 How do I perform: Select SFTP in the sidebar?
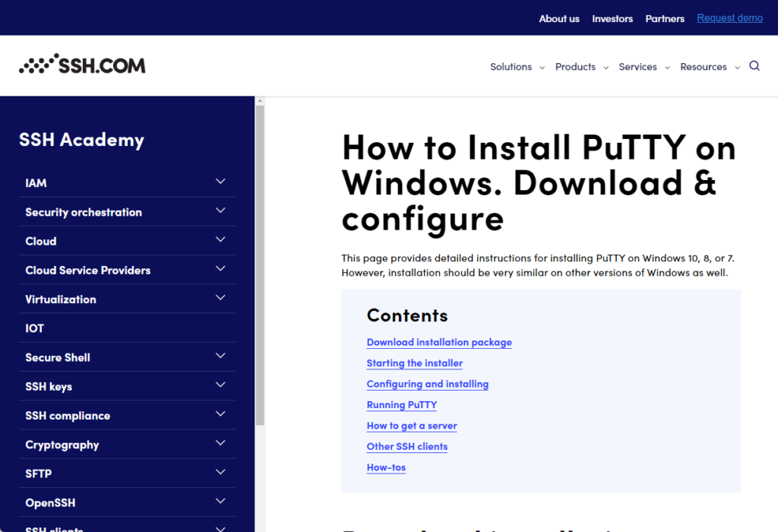(38, 474)
